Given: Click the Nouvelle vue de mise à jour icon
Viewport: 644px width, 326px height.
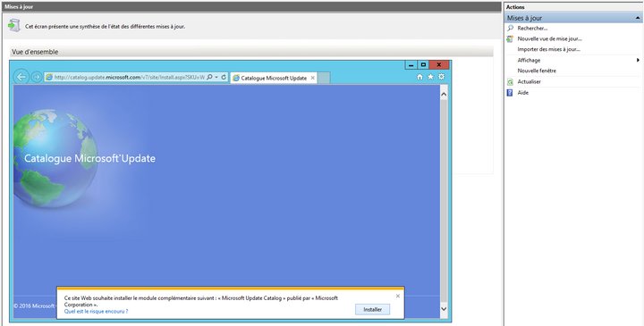Looking at the screenshot, I should (510, 39).
